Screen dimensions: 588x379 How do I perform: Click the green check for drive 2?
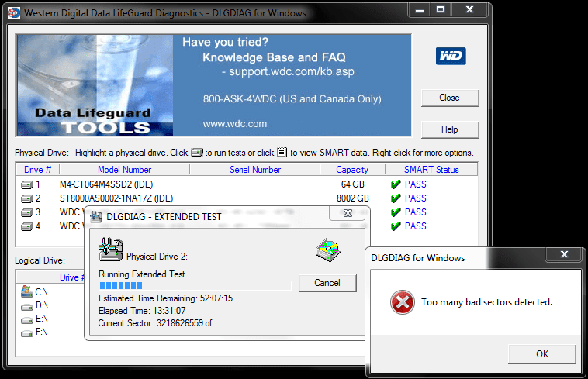[x=396, y=198]
